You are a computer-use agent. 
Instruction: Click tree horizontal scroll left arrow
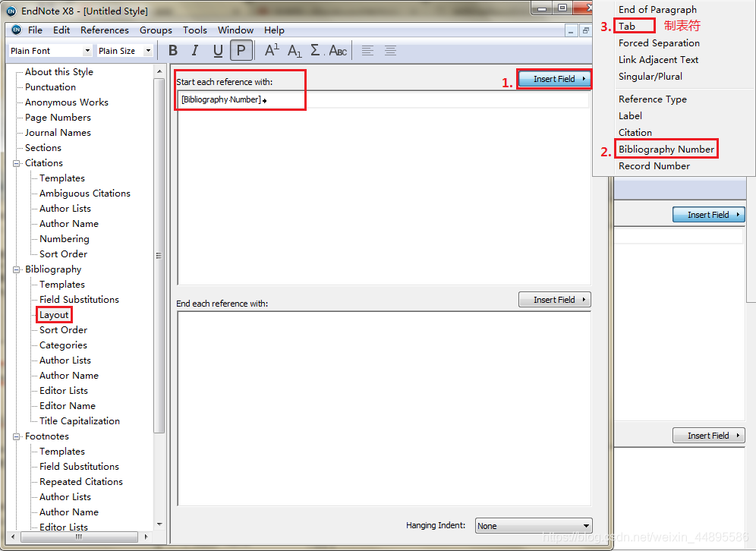[x=13, y=537]
